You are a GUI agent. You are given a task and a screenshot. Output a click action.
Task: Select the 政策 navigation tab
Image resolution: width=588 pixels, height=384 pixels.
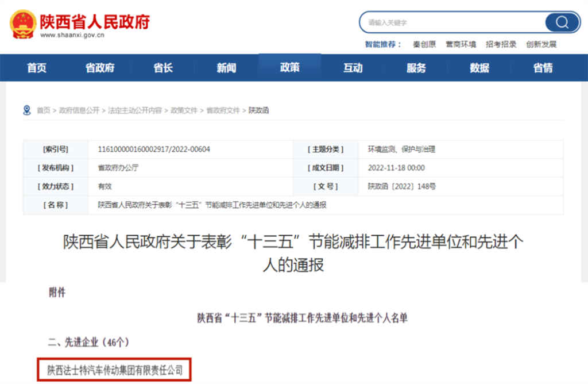(289, 67)
